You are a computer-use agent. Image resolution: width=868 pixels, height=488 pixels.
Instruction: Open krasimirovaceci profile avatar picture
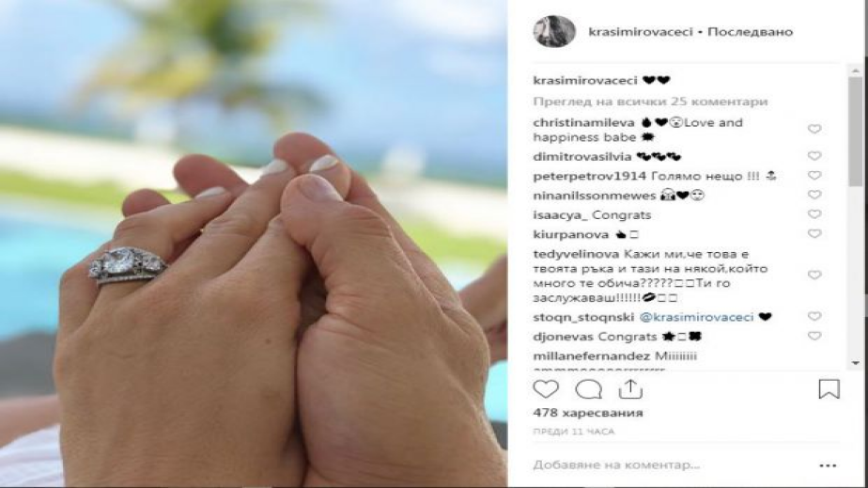(554, 32)
